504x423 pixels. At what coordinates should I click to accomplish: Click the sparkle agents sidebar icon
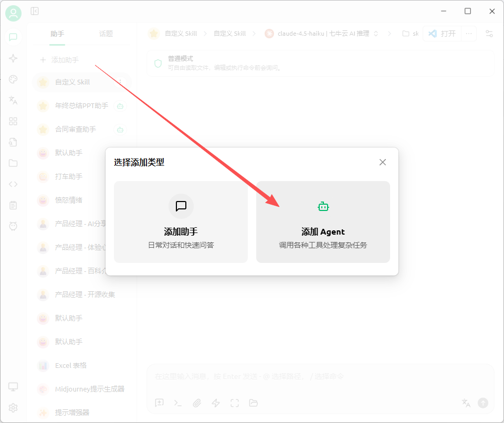click(13, 58)
